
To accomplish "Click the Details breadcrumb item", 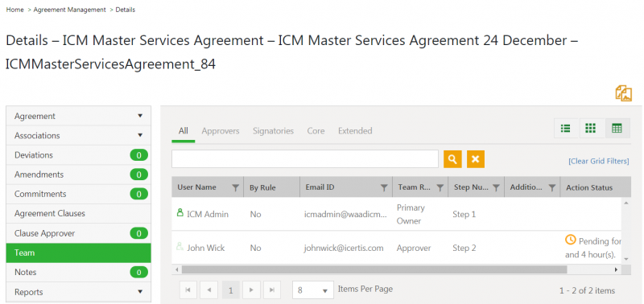I will [126, 10].
